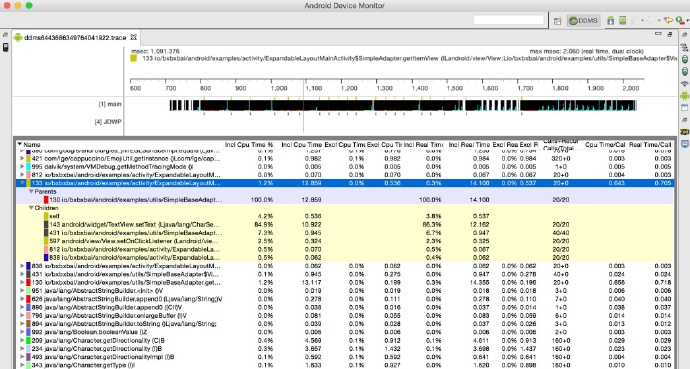The width and height of the screenshot is (690, 369).
Task: Click the 40/40 calls value
Action: (561, 233)
